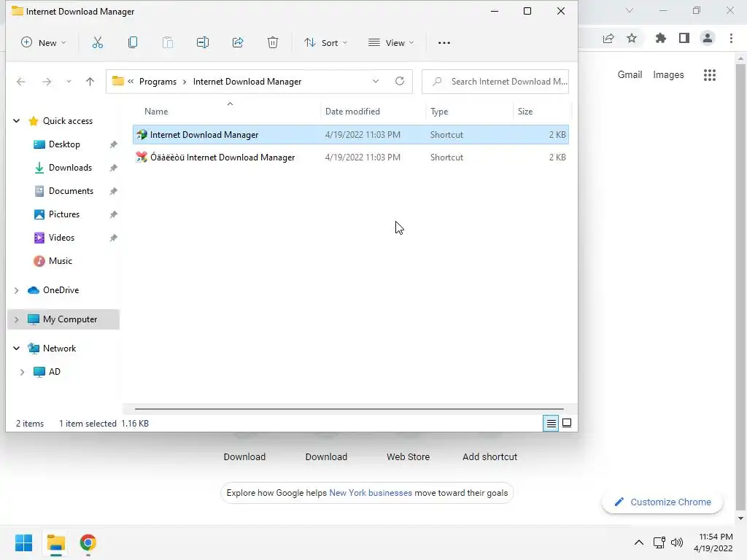Expand the OneDrive node

[x=17, y=290]
